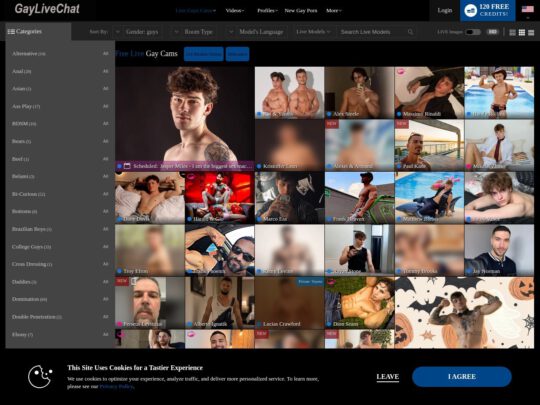The height and width of the screenshot is (405, 540).
Task: Focus the Search Live Models field
Action: (375, 32)
